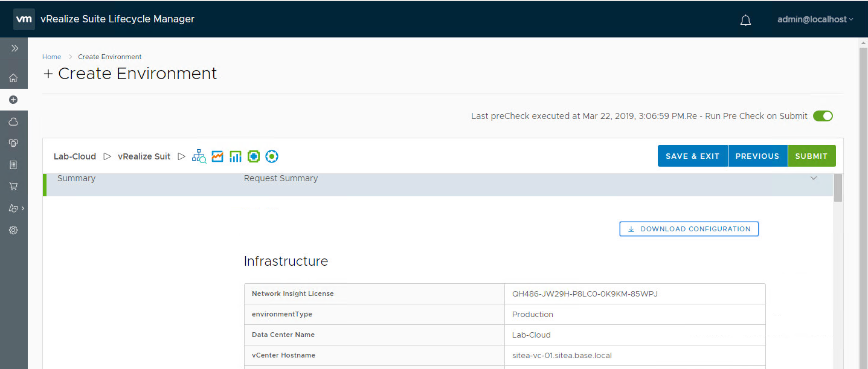The width and height of the screenshot is (868, 369).
Task: Select the vRealize Suit wizard step
Action: (144, 156)
